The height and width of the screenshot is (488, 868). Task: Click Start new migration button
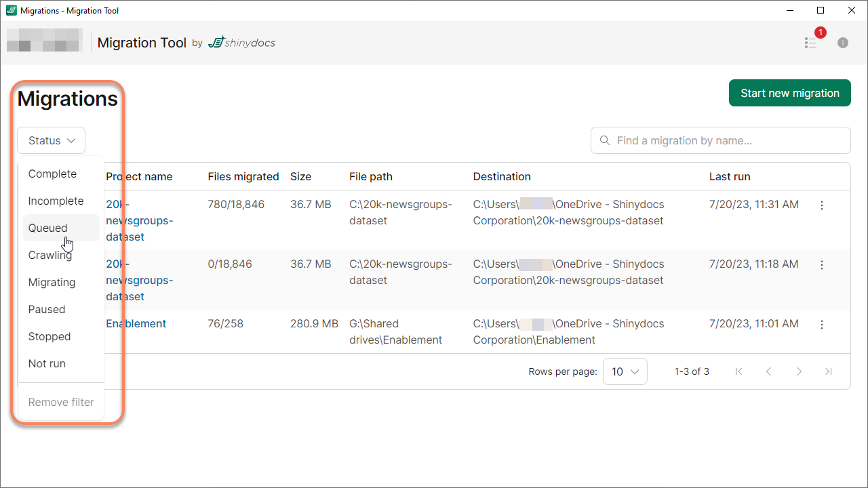coord(789,94)
